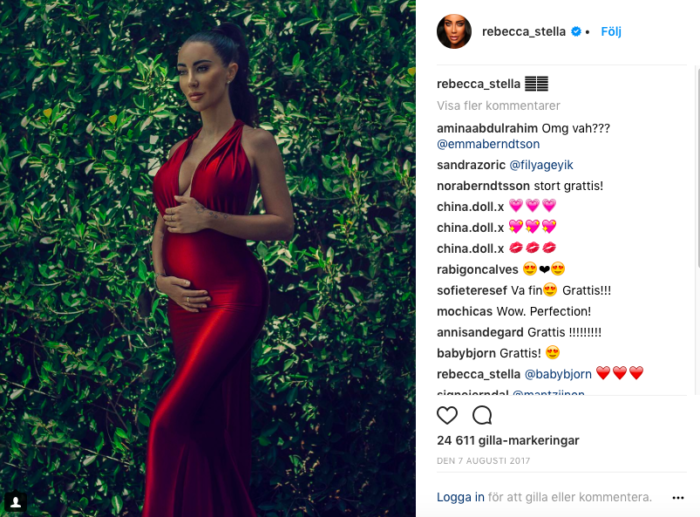Open the @emmaberndtson mention link
Viewport: 700px width, 517px height.
[x=488, y=144]
